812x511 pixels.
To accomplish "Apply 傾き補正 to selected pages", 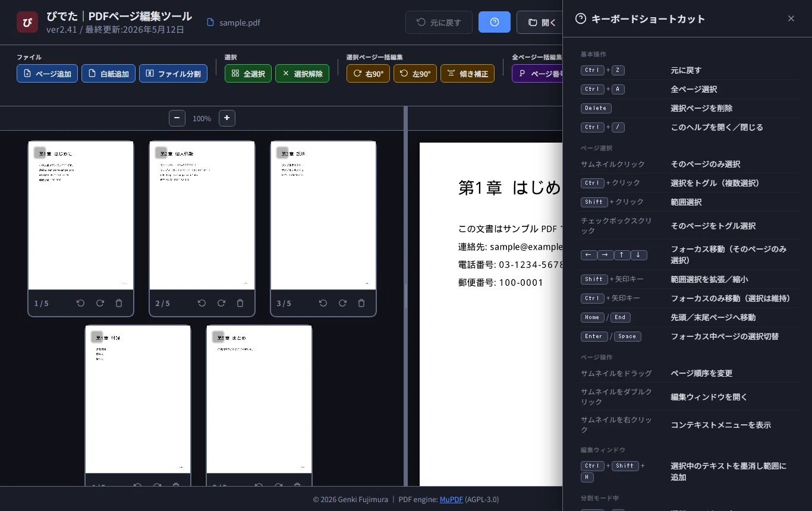I will 467,74.
